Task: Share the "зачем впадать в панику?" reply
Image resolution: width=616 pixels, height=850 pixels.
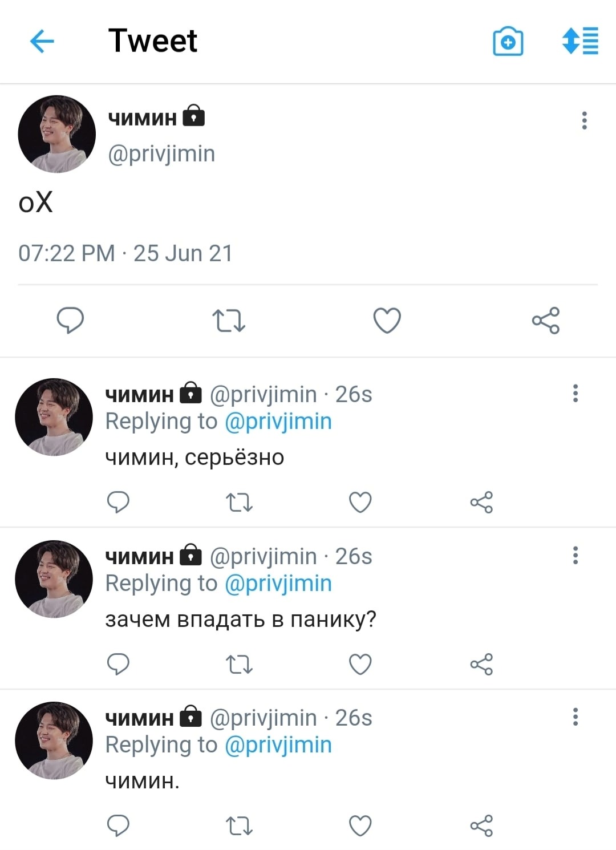Action: pos(481,665)
